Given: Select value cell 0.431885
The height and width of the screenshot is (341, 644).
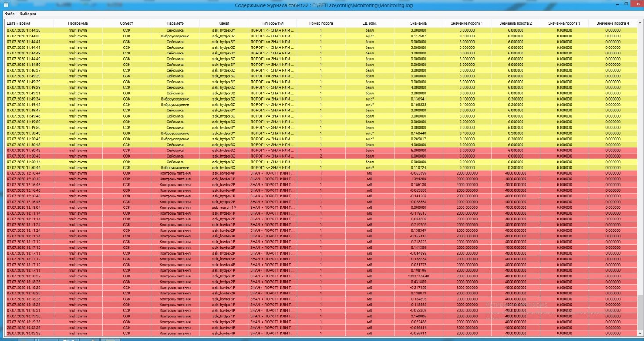Looking at the screenshot, I should (x=418, y=281).
